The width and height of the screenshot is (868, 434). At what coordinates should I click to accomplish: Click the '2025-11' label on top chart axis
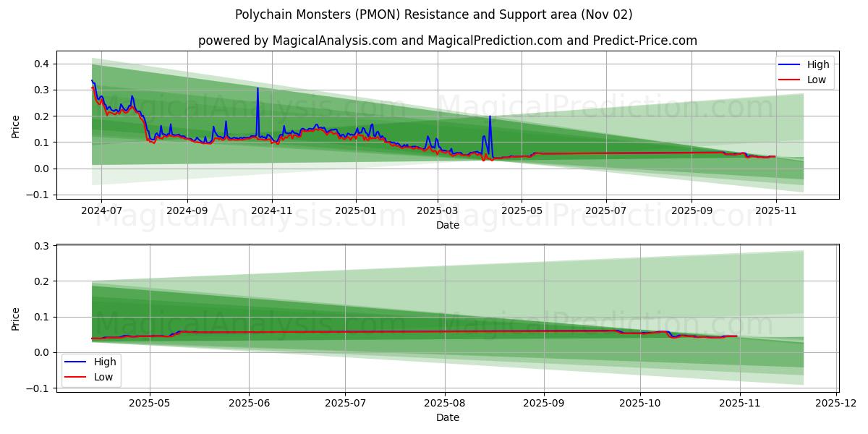point(775,211)
